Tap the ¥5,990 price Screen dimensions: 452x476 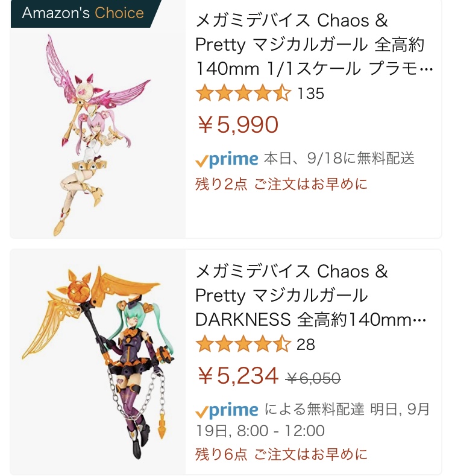click(238, 125)
